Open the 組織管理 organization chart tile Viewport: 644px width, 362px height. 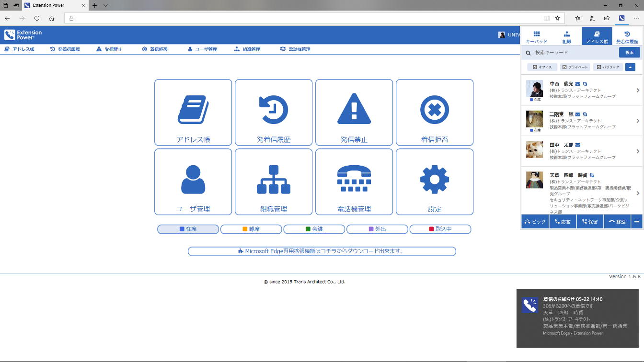[274, 182]
